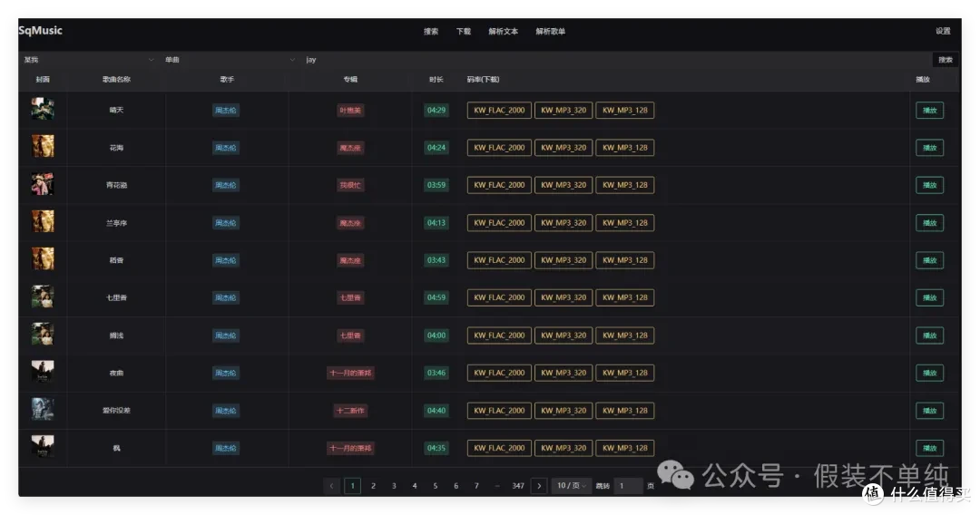980x515 pixels.
Task: Download 枫 as KW_FLAC_2000
Action: (499, 448)
